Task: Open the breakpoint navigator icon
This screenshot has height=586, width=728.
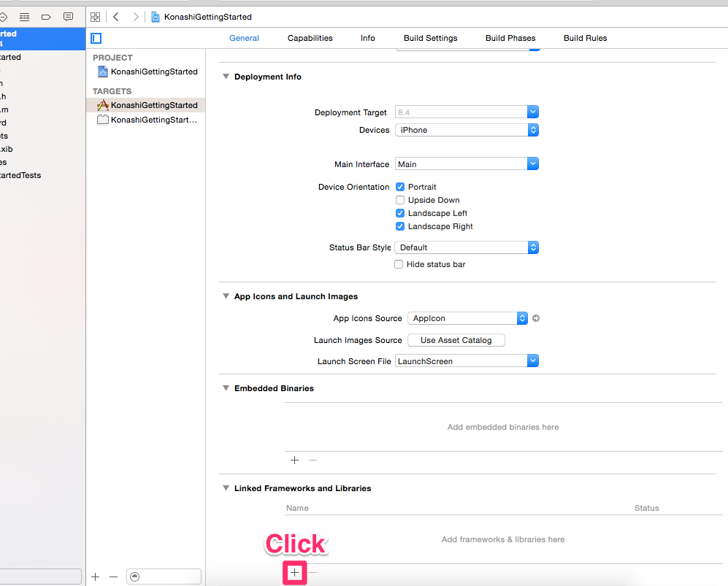Action: [46, 17]
